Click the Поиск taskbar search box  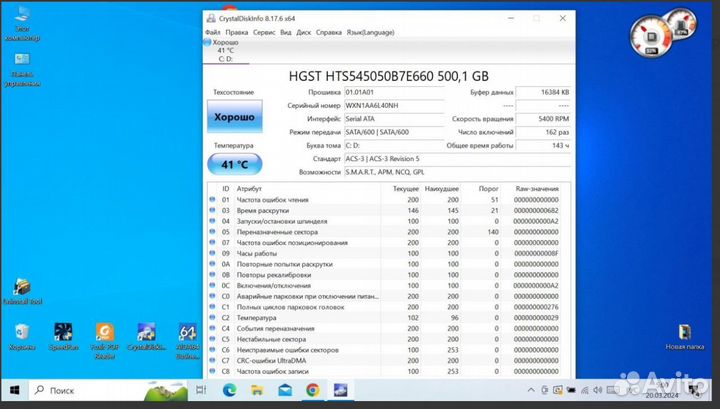(x=109, y=390)
